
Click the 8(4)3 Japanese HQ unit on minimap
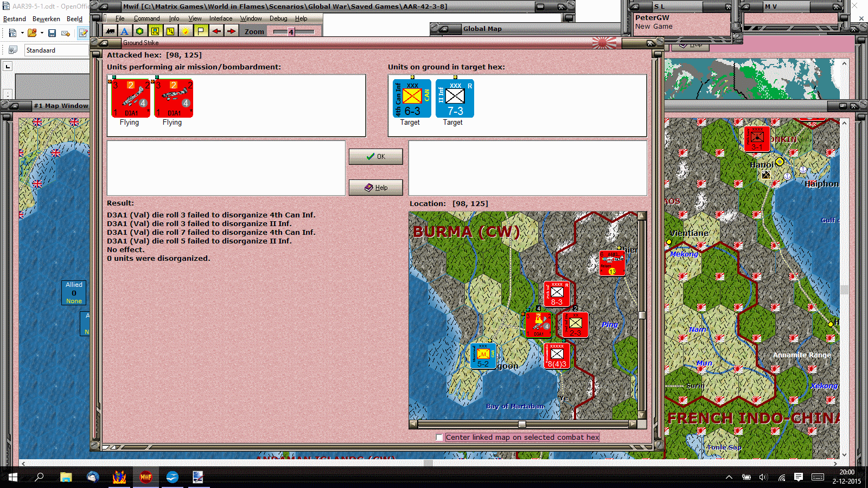[557, 356]
